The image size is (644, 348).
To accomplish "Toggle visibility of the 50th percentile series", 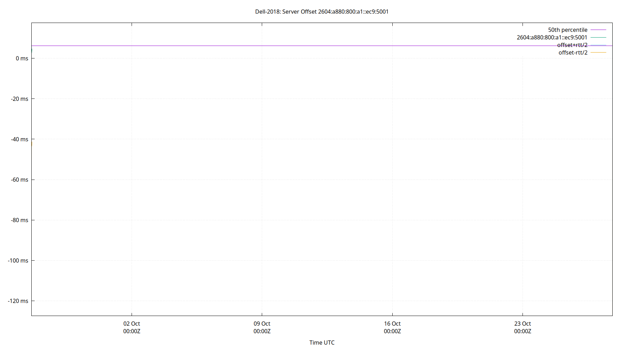I will pos(567,30).
